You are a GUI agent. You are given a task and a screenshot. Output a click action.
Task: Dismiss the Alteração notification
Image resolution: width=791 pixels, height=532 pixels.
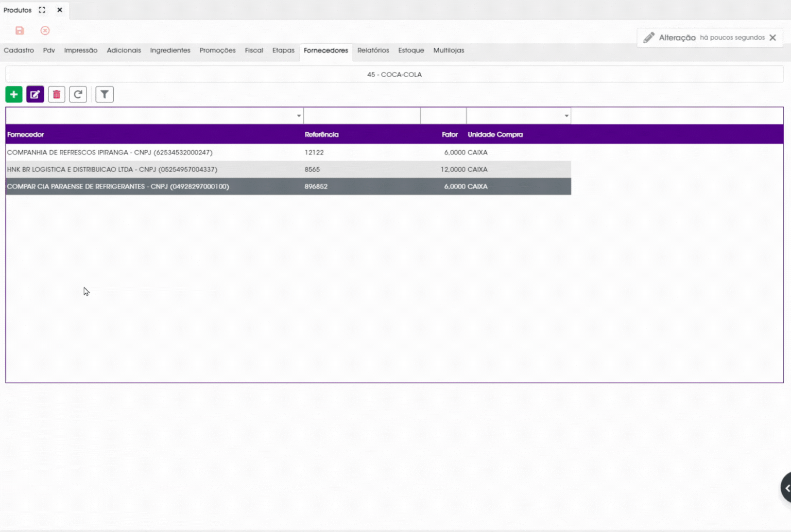click(x=772, y=38)
